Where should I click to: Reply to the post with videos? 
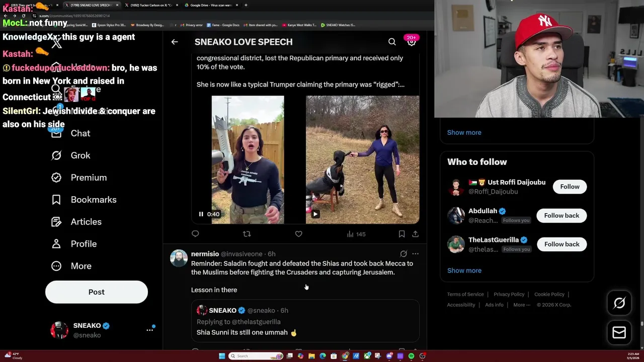click(x=195, y=234)
